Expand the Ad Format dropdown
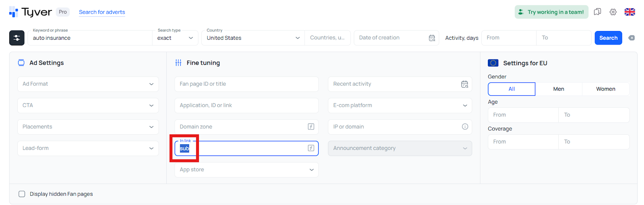The height and width of the screenshot is (205, 644). pos(88,84)
